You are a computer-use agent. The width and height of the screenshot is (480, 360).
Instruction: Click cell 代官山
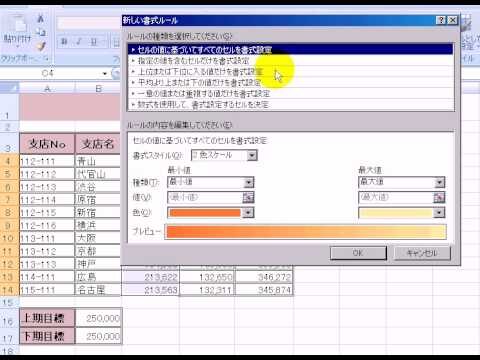[x=98, y=174]
